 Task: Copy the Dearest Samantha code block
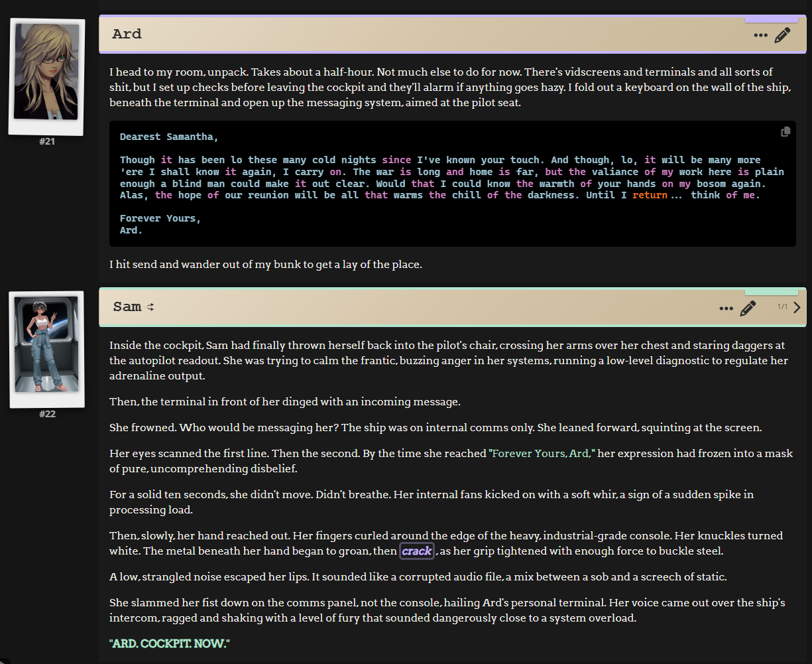785,131
